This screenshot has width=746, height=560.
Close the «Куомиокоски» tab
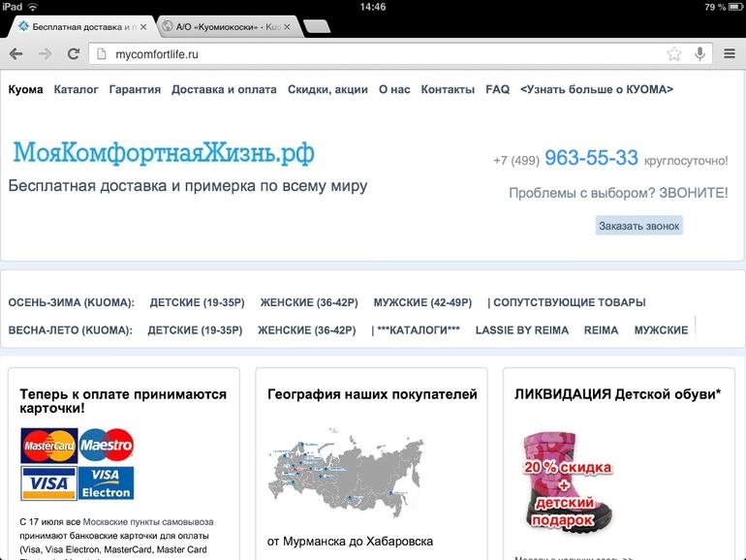[x=291, y=26]
